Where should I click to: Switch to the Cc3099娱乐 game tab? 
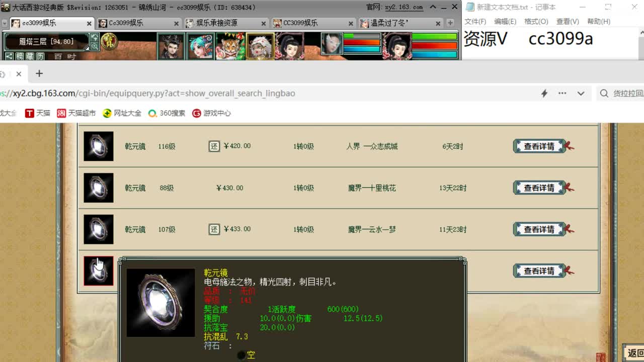tap(138, 23)
